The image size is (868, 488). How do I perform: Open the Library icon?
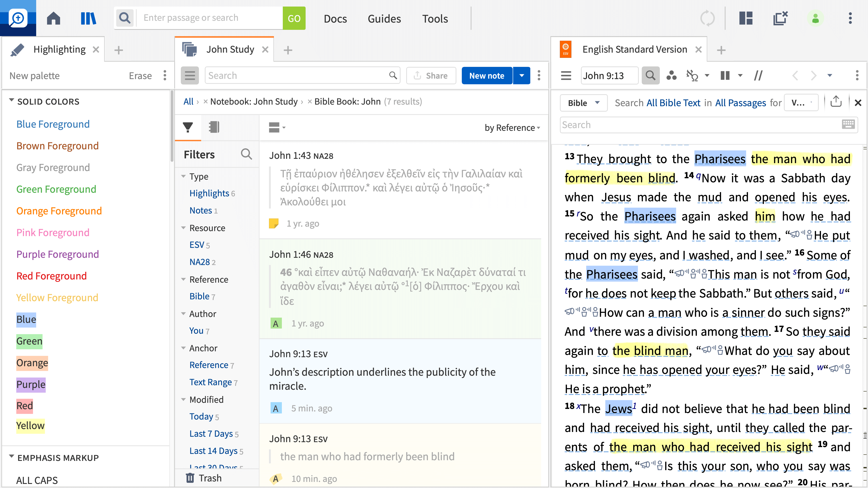(88, 18)
